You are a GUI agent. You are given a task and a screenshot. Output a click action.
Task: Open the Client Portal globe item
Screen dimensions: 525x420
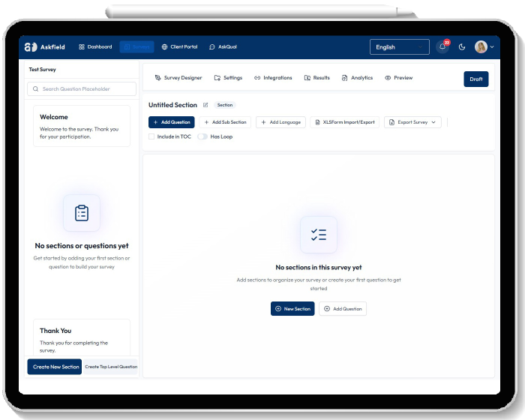[x=180, y=46]
